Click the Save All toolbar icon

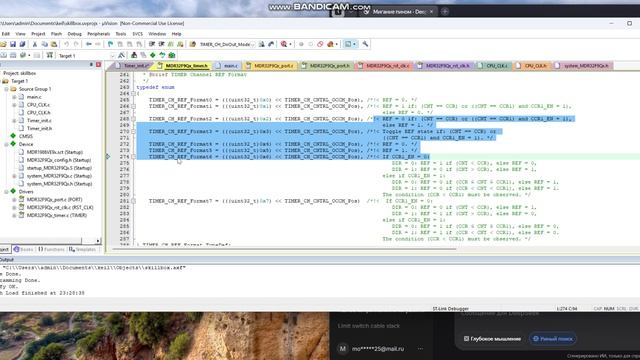[22, 44]
